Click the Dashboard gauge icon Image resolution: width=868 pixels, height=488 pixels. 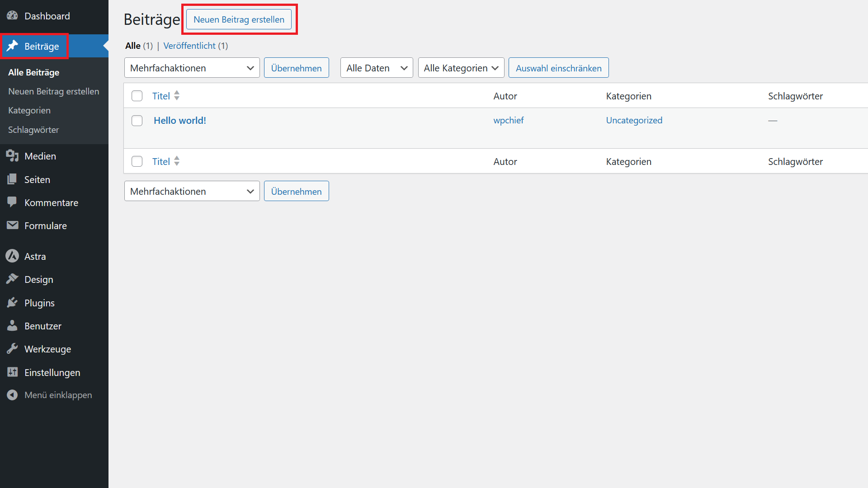click(x=12, y=16)
